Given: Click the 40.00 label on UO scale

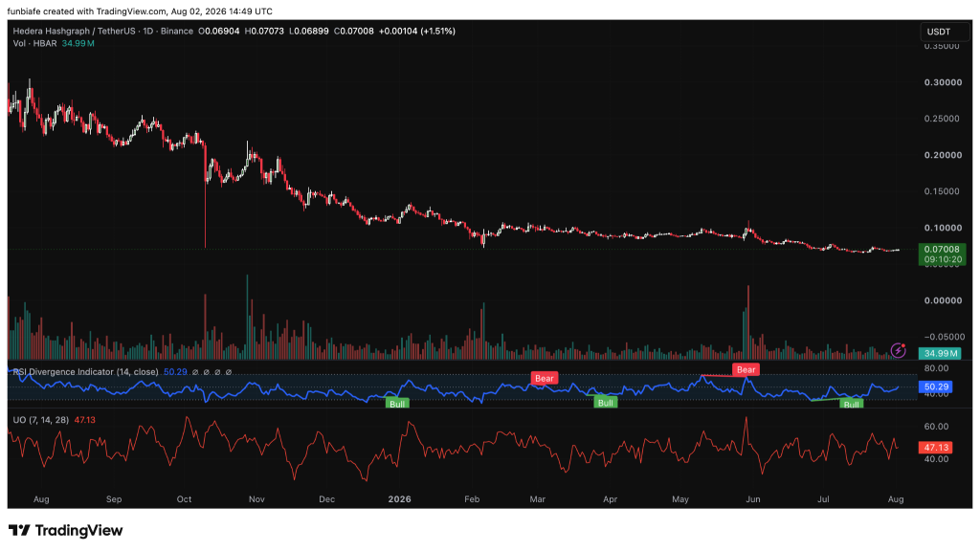Looking at the screenshot, I should point(937,459).
